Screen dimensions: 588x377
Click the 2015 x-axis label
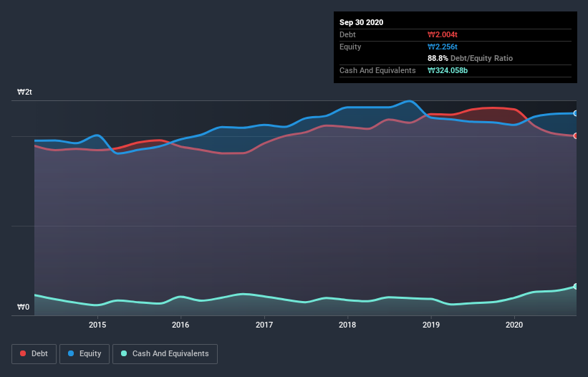(97, 325)
